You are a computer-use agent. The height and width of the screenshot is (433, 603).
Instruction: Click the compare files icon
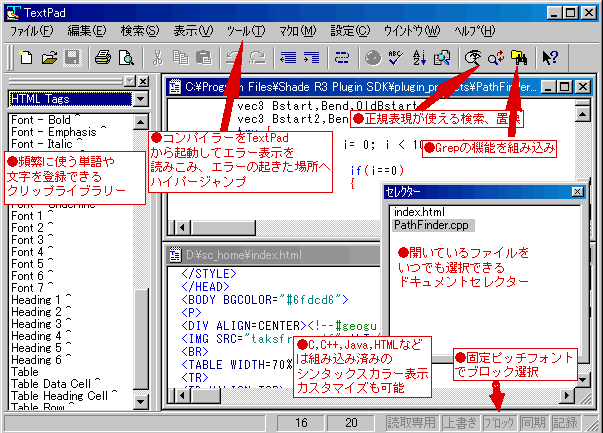pos(442,58)
